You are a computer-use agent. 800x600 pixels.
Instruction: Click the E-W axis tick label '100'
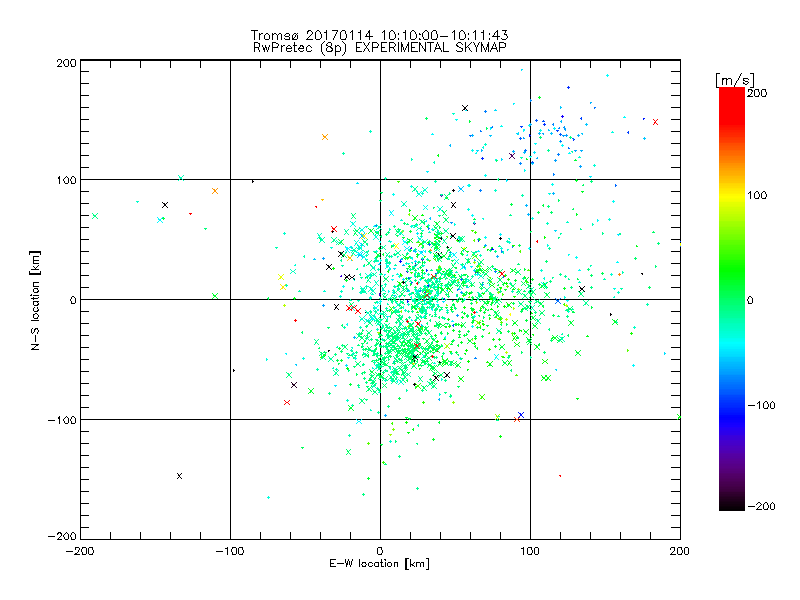[x=530, y=551]
